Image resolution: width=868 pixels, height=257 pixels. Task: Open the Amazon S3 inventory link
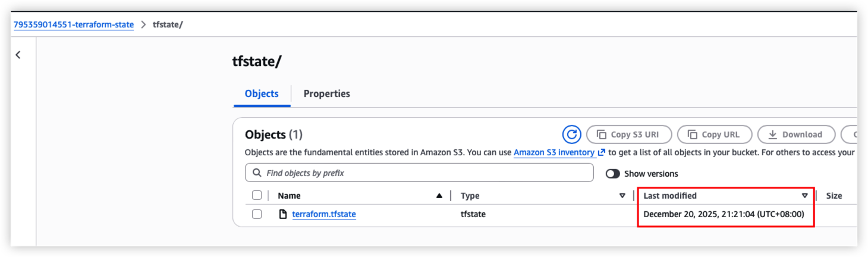tap(554, 153)
